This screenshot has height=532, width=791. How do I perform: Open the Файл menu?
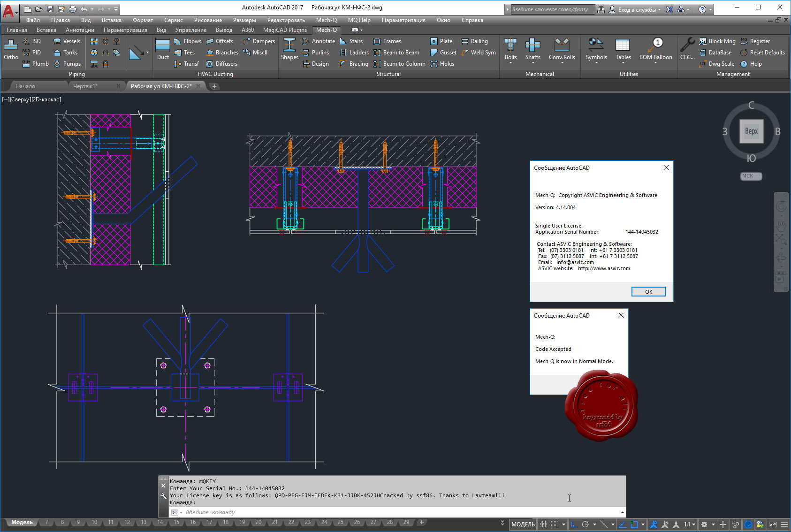coord(33,20)
